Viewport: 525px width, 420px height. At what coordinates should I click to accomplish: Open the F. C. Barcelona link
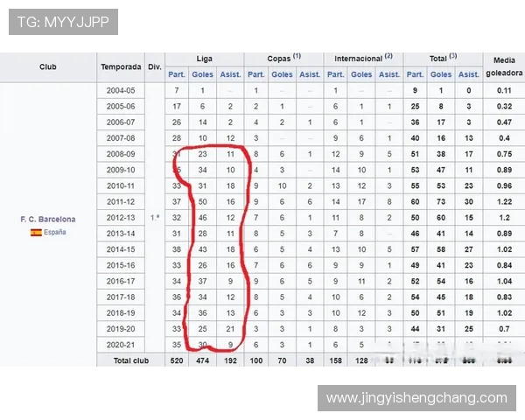tap(48, 219)
